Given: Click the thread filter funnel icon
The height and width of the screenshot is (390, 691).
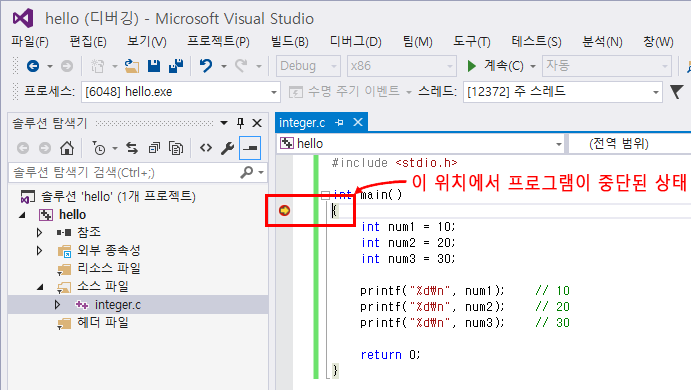Looking at the screenshot, I should 676,92.
